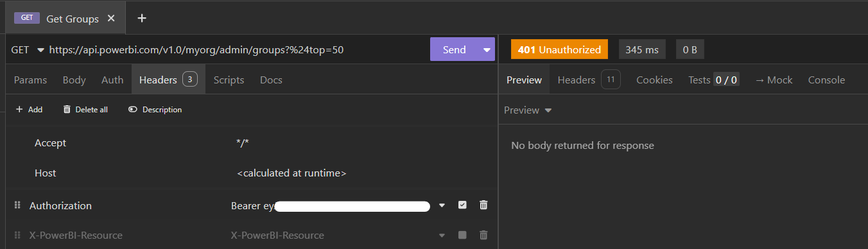Switch to the Auth tab
868x249 pixels.
coord(112,80)
